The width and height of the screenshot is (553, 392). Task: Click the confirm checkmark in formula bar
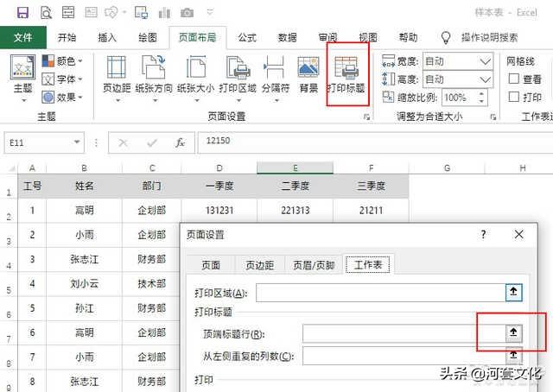pos(152,142)
